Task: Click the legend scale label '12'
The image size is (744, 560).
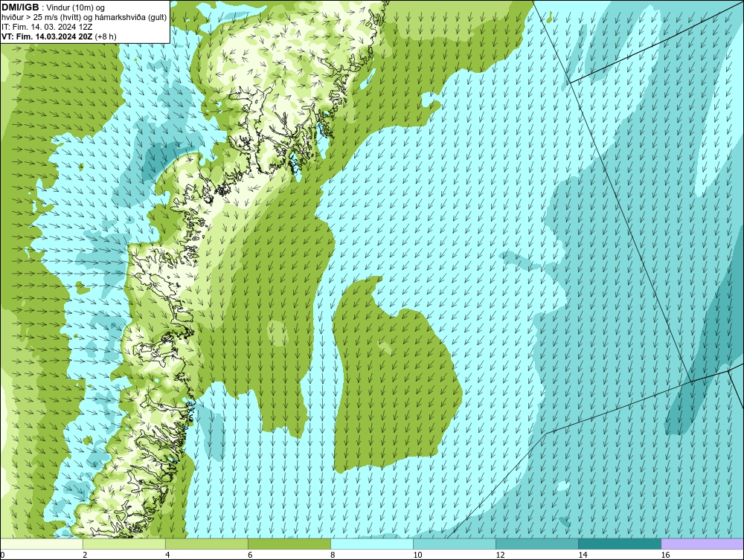Action: (x=500, y=555)
